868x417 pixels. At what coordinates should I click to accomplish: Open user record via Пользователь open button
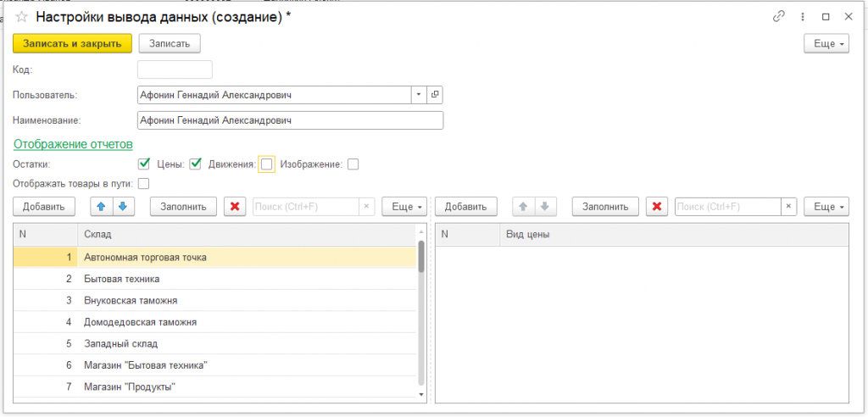(x=435, y=95)
